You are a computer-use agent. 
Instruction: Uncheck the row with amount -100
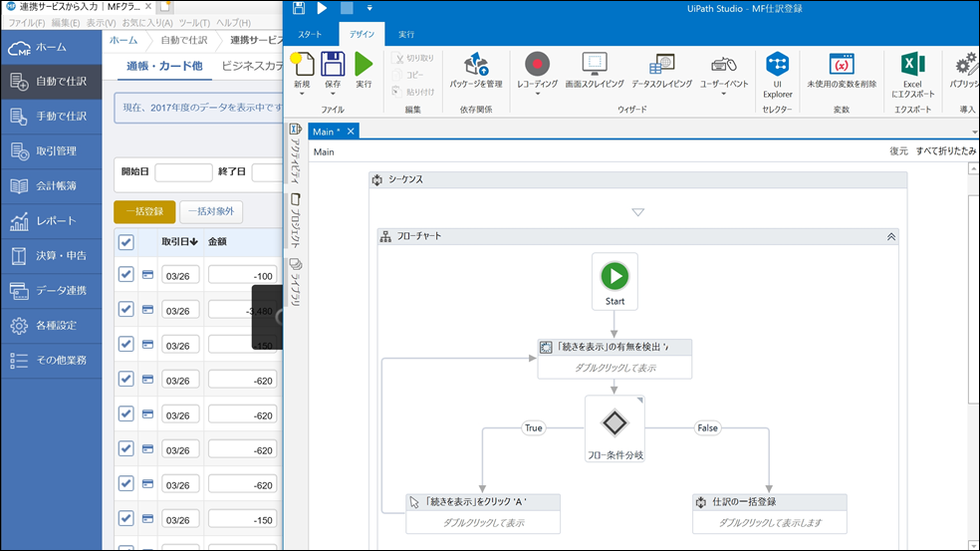[125, 274]
